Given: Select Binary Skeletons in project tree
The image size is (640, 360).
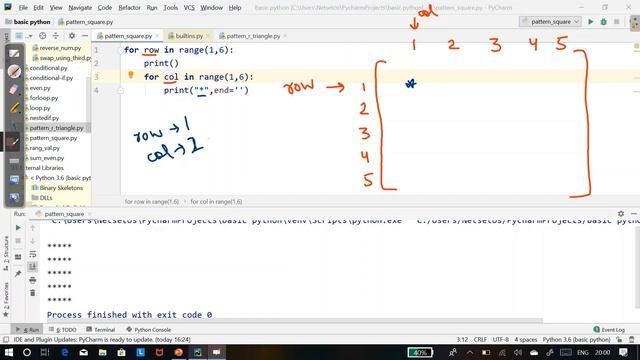Looking at the screenshot, I should click(57, 188).
